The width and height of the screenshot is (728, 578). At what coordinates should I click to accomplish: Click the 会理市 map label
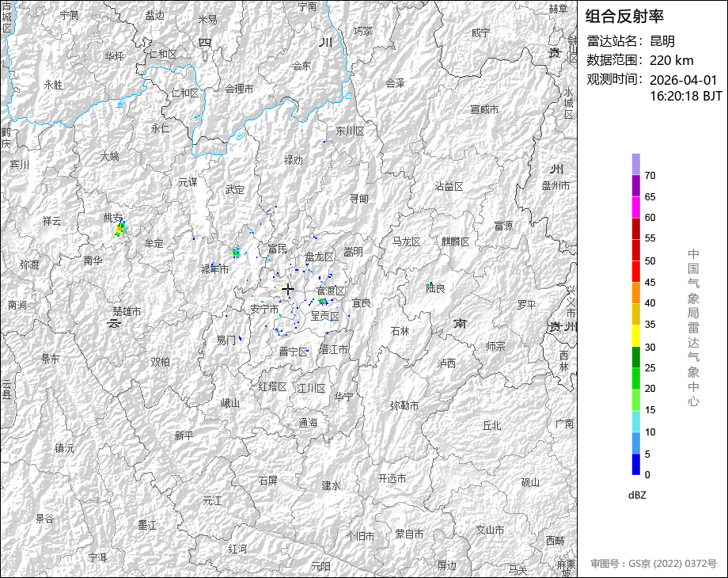[239, 88]
